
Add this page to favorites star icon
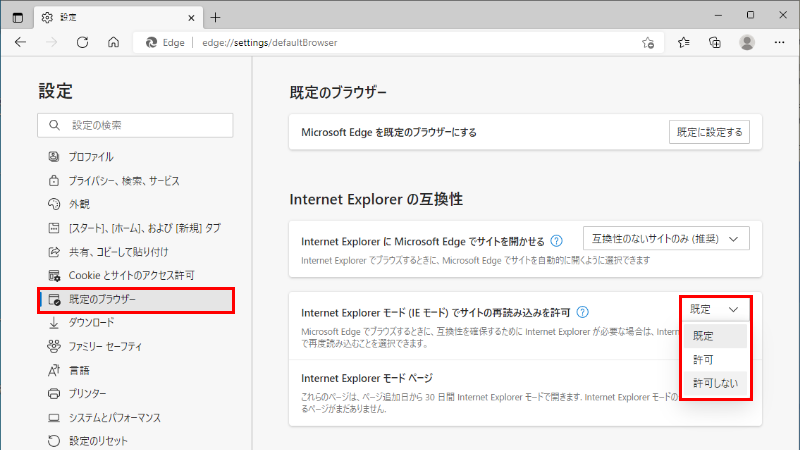click(x=648, y=43)
